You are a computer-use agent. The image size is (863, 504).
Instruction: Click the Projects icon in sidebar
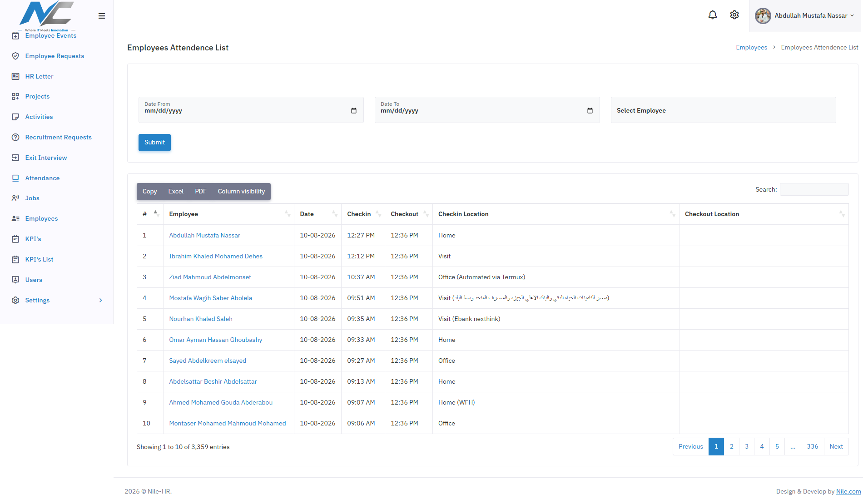tap(15, 96)
